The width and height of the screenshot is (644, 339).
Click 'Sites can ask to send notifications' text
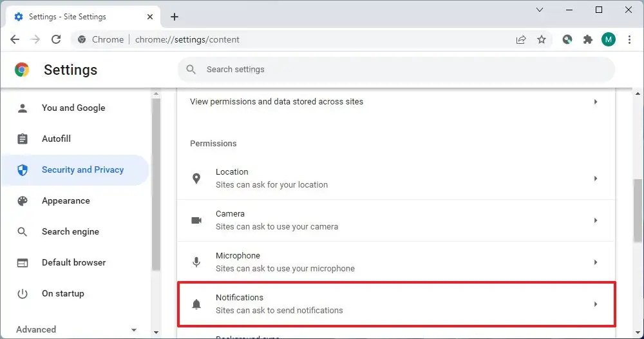pos(279,311)
